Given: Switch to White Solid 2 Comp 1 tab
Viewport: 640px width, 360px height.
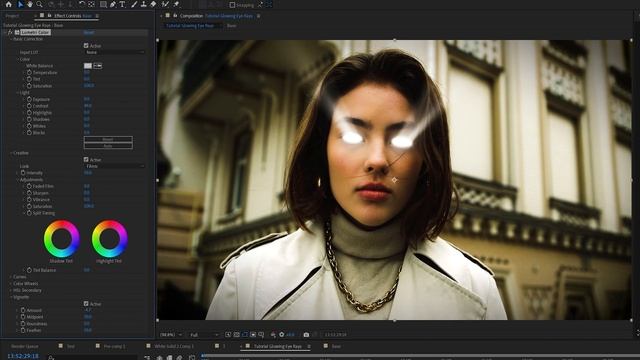Looking at the screenshot, I should (x=174, y=346).
